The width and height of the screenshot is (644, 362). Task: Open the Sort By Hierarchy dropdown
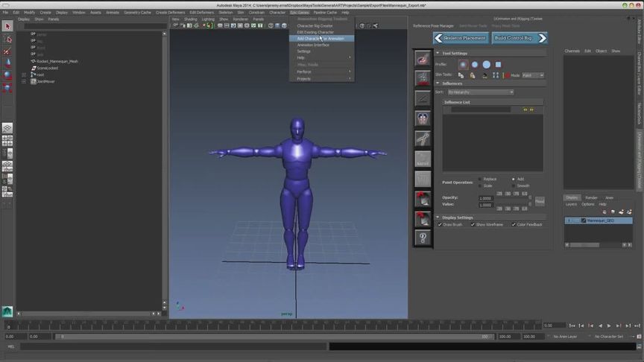click(x=480, y=92)
